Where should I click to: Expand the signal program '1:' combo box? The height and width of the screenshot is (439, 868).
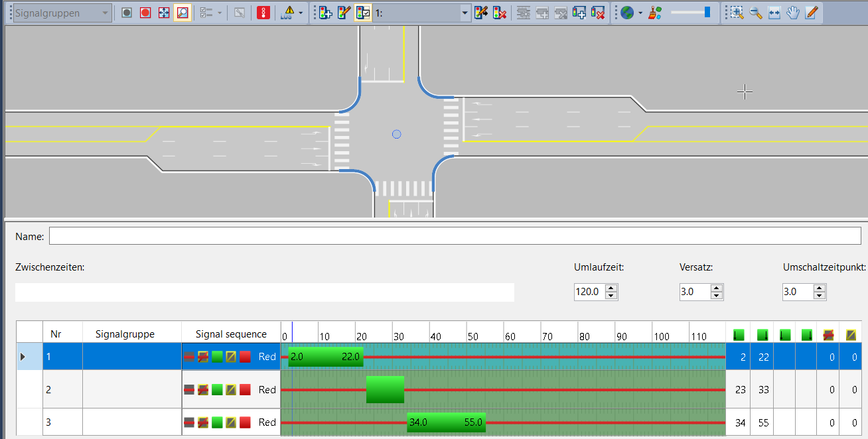click(465, 13)
